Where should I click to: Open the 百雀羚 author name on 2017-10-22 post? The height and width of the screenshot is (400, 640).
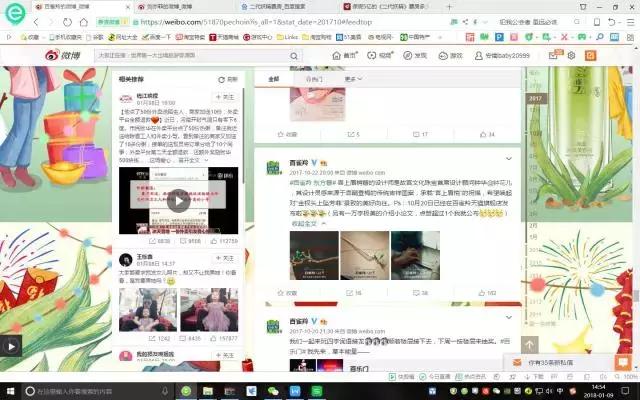[299, 163]
